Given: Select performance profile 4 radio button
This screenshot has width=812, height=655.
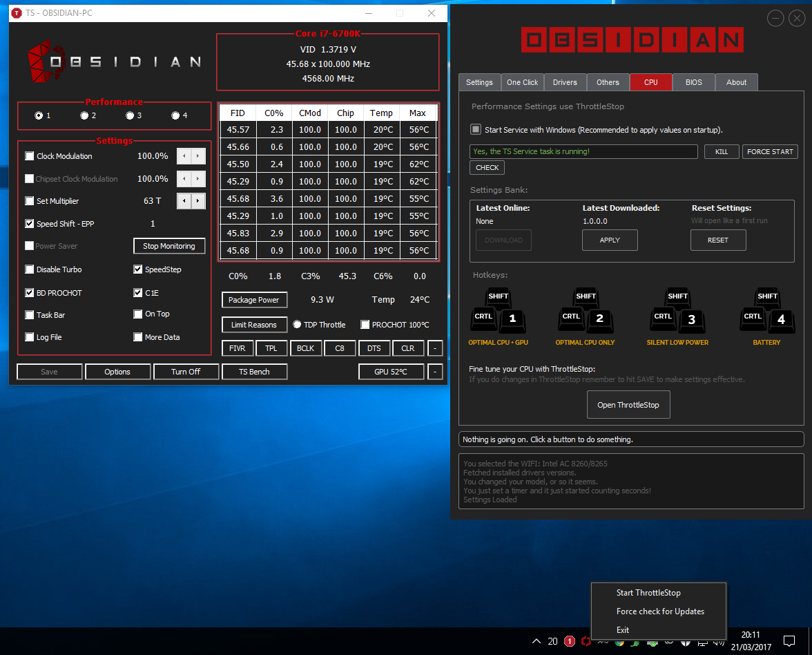Looking at the screenshot, I should coord(175,115).
